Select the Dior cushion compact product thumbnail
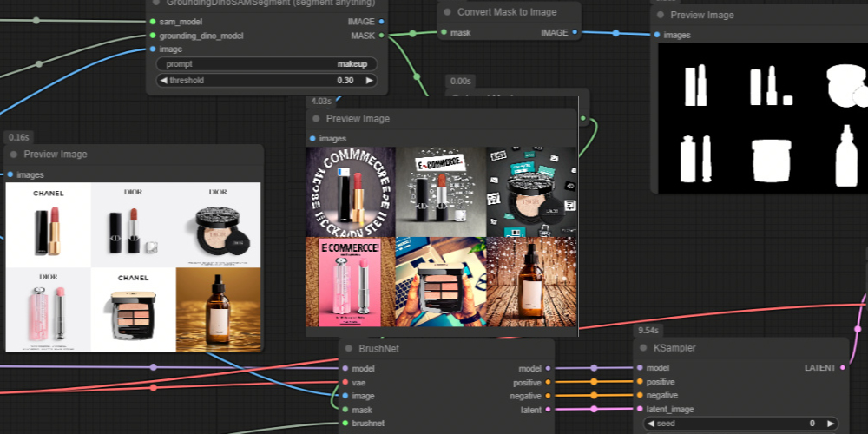The width and height of the screenshot is (868, 434). 218,226
